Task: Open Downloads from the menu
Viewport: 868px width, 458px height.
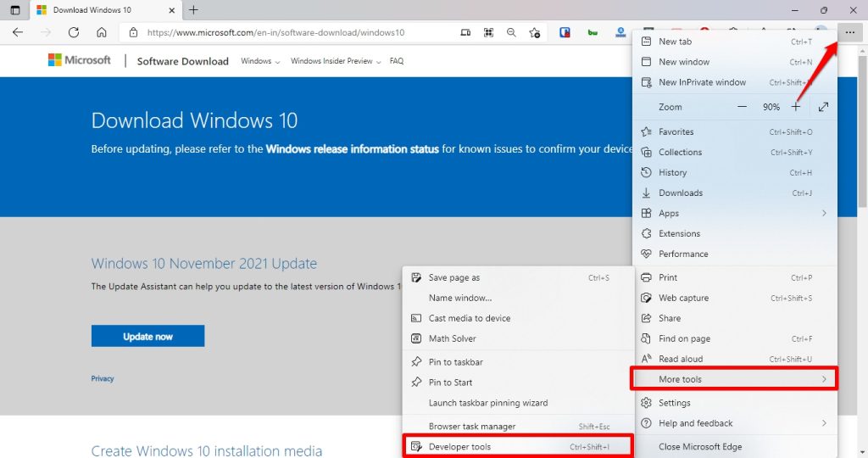Action: click(x=734, y=193)
